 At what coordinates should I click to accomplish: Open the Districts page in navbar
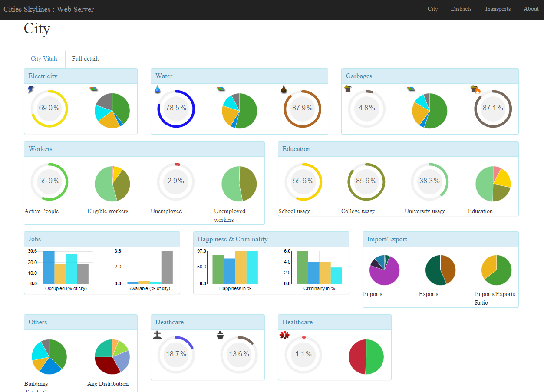coord(461,9)
